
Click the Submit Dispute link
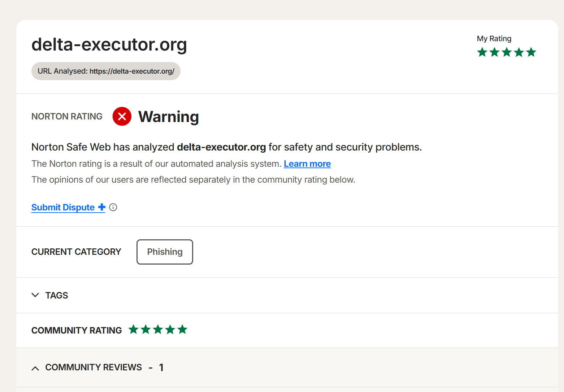coord(63,208)
